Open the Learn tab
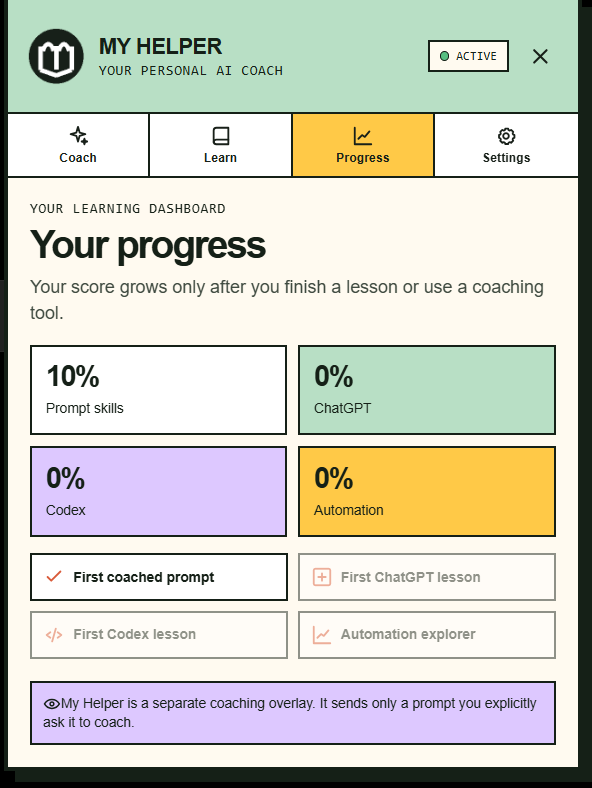 point(221,145)
